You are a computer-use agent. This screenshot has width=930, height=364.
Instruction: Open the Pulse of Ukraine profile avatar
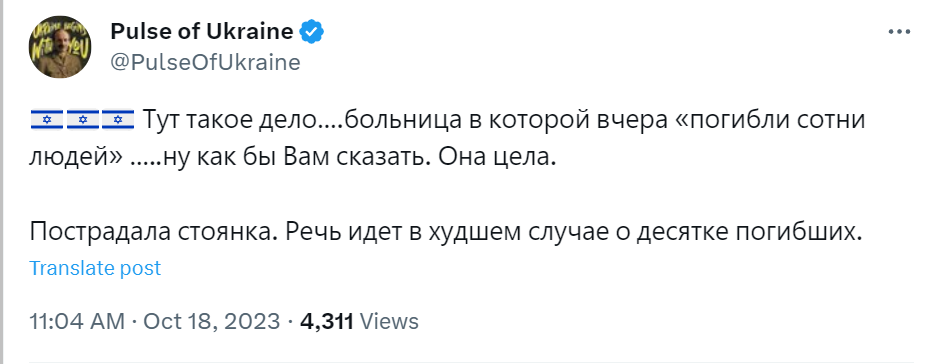60,47
